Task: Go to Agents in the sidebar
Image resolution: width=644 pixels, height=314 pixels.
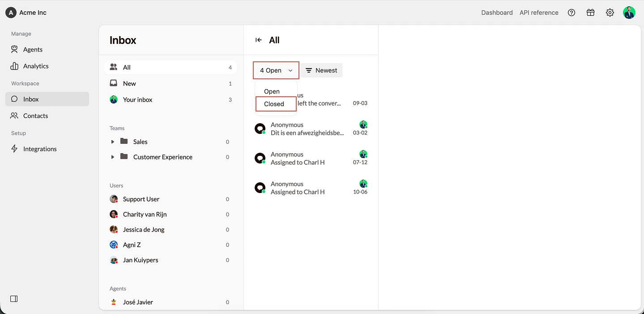Action: pyautogui.click(x=47, y=49)
